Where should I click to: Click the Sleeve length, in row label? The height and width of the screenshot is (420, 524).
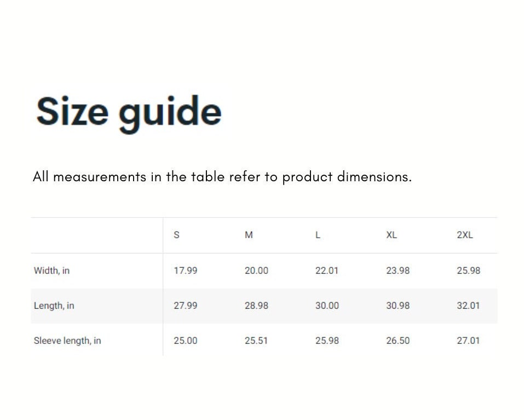point(67,341)
